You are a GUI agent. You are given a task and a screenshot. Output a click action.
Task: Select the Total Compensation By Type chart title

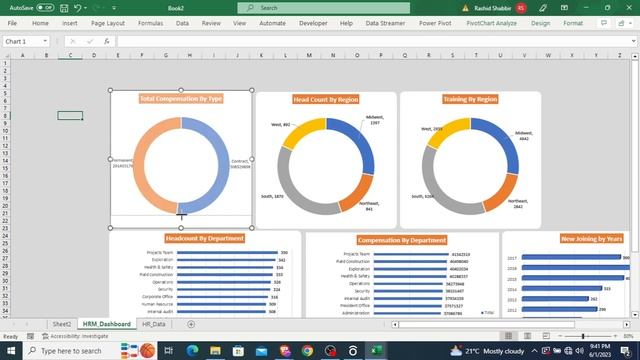tap(181, 98)
